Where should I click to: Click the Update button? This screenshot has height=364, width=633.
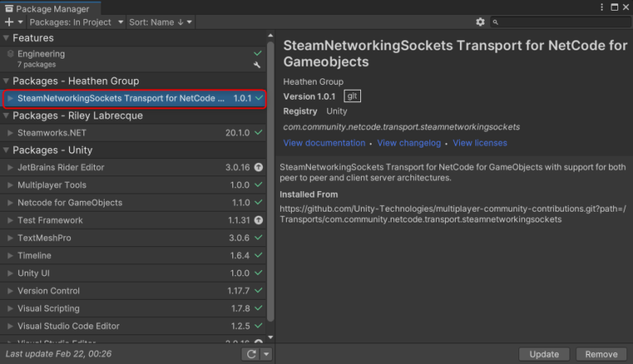point(543,354)
